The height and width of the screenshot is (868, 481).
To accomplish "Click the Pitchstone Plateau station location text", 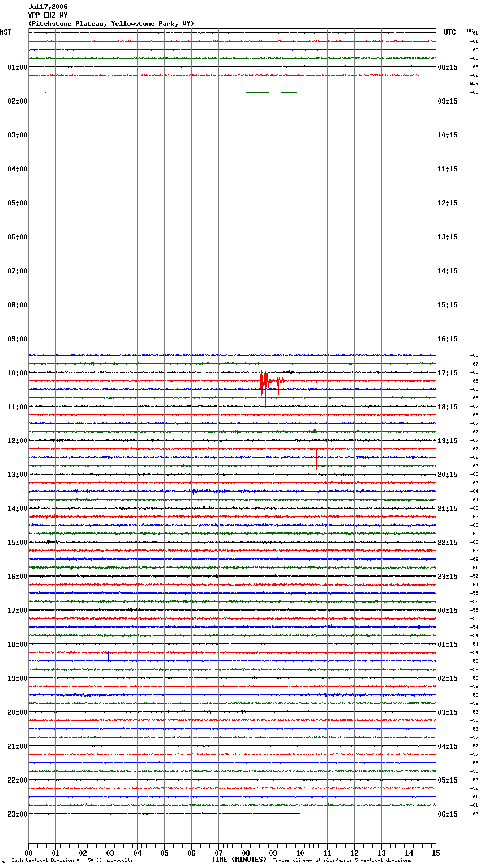I will click(111, 24).
